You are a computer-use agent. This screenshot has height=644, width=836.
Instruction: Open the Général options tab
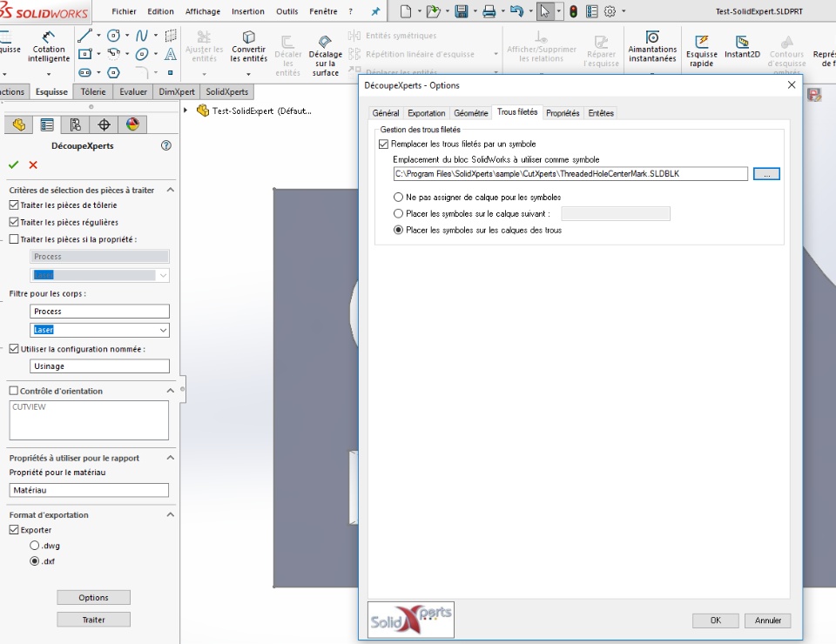point(386,113)
